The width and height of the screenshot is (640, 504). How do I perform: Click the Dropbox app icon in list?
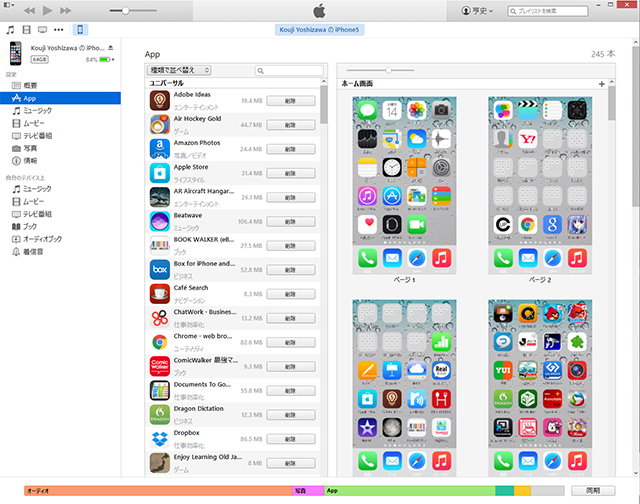point(160,439)
